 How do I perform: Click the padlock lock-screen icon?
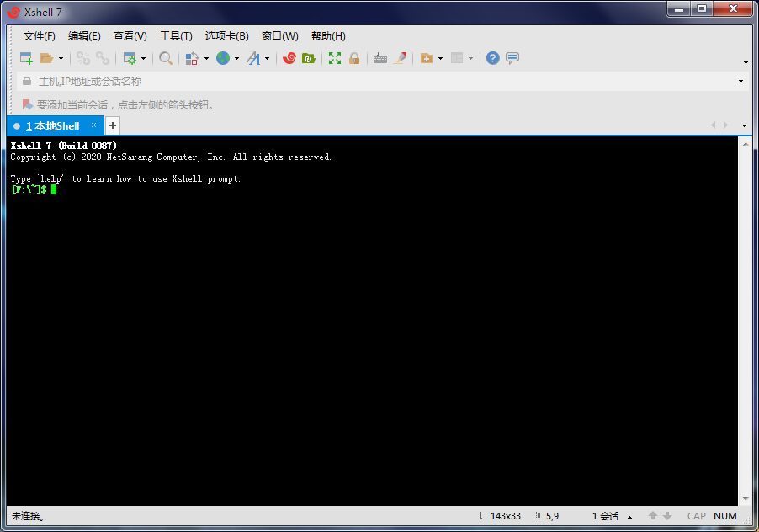click(x=354, y=58)
